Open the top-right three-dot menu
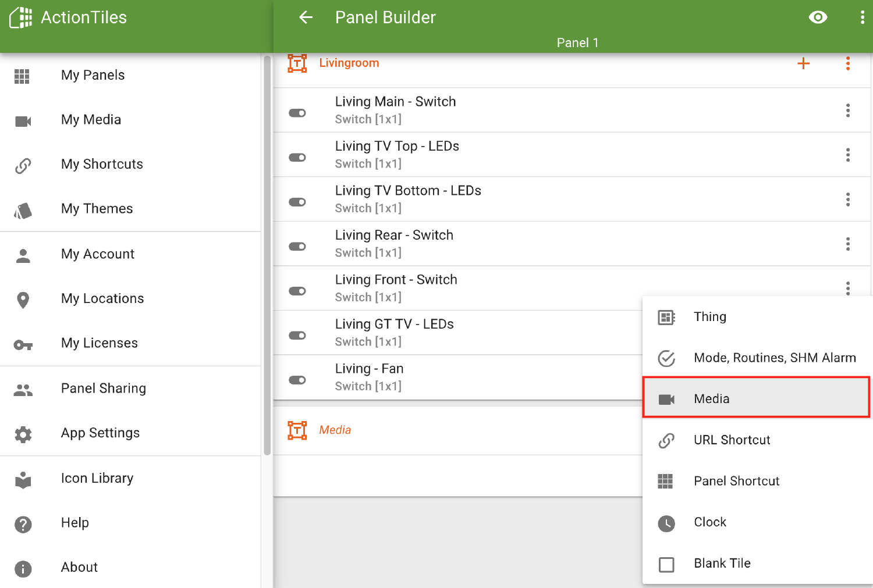873x588 pixels. 864,17
